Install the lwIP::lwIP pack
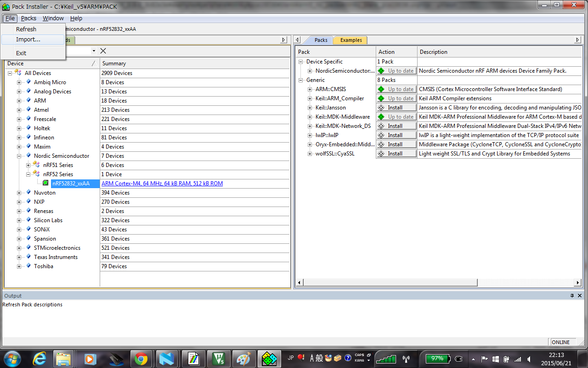 (396, 135)
